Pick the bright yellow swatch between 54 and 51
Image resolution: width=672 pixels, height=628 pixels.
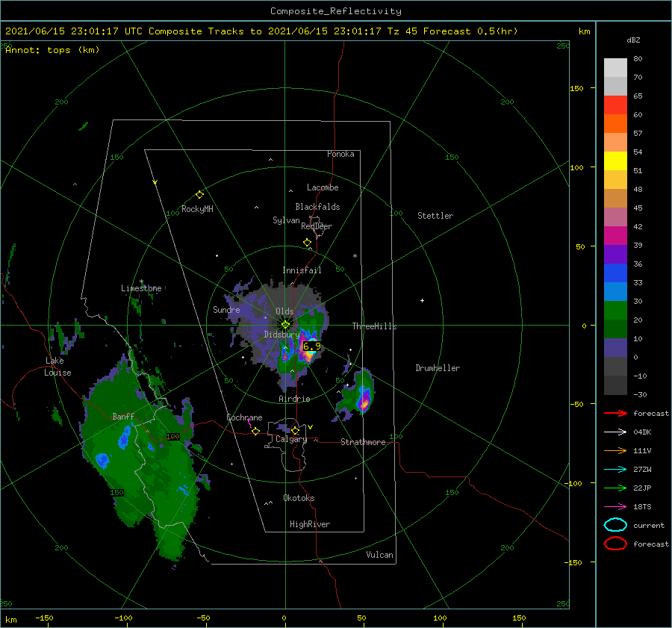tap(615, 161)
